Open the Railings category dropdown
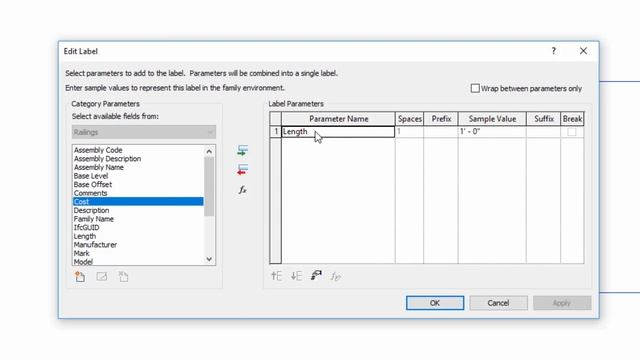Image resolution: width=640 pixels, height=360 pixels. click(x=144, y=132)
